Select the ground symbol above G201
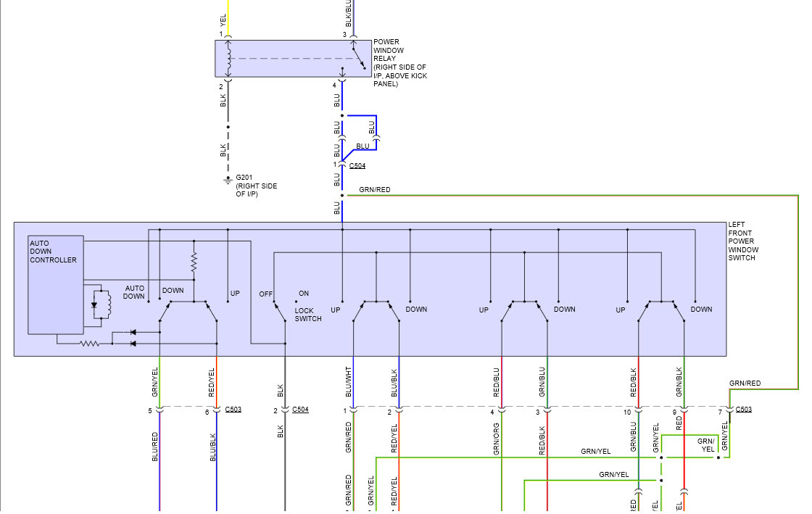The height and width of the screenshot is (514, 812). (x=228, y=180)
